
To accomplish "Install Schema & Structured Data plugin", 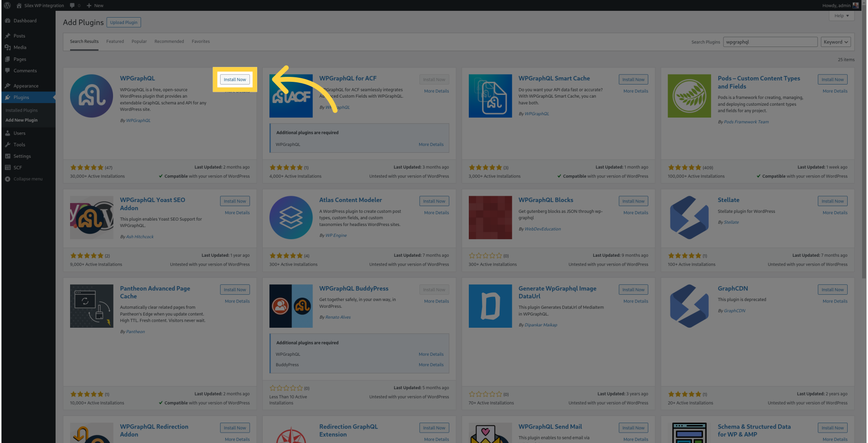I will pyautogui.click(x=832, y=428).
